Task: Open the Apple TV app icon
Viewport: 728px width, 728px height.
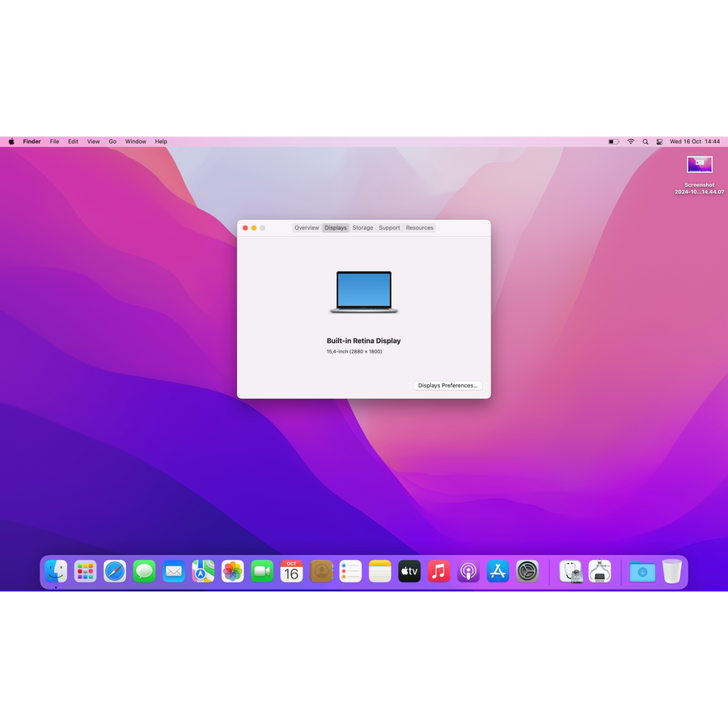Action: tap(409, 572)
